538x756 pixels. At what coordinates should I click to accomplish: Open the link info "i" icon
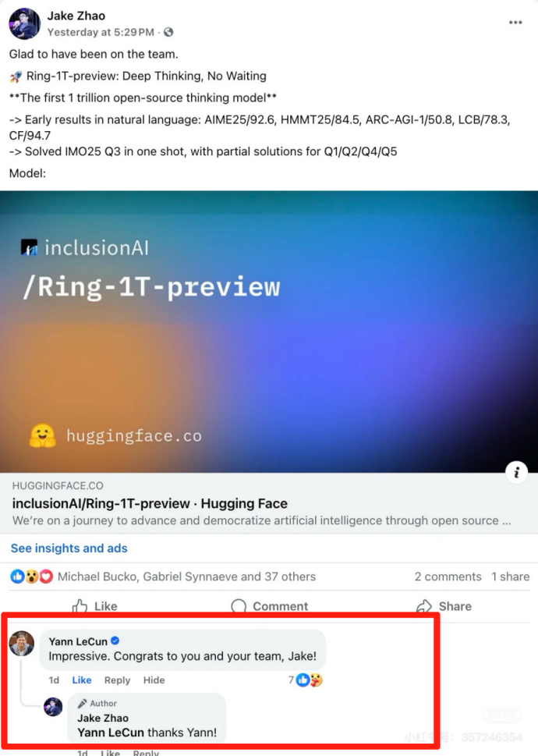[x=516, y=472]
